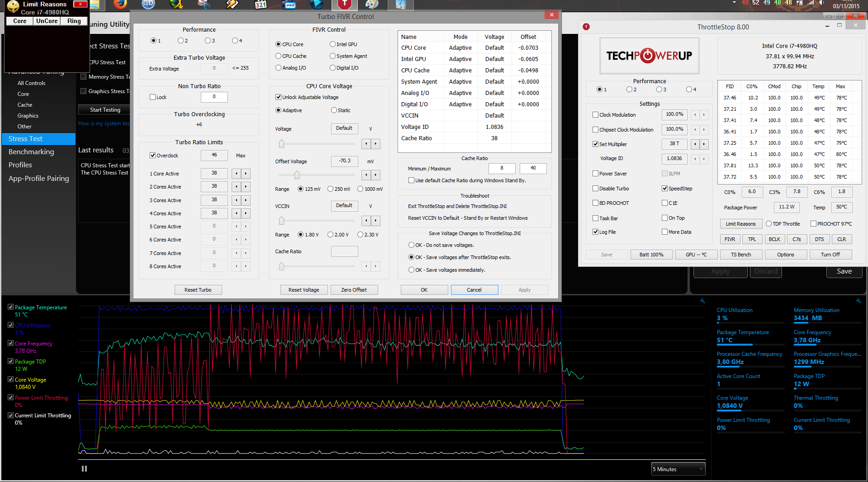This screenshot has height=482, width=868.
Task: Tick the Lock Non Turbo Ratio checkbox
Action: click(153, 97)
